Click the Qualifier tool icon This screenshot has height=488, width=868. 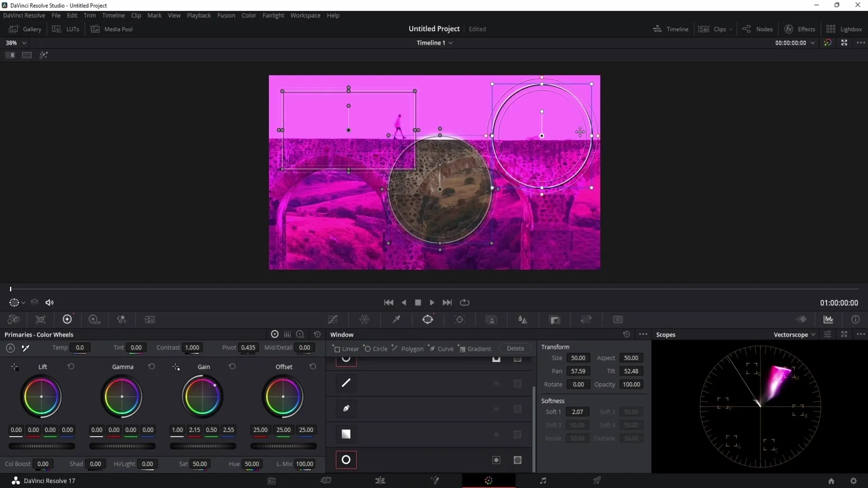click(396, 319)
